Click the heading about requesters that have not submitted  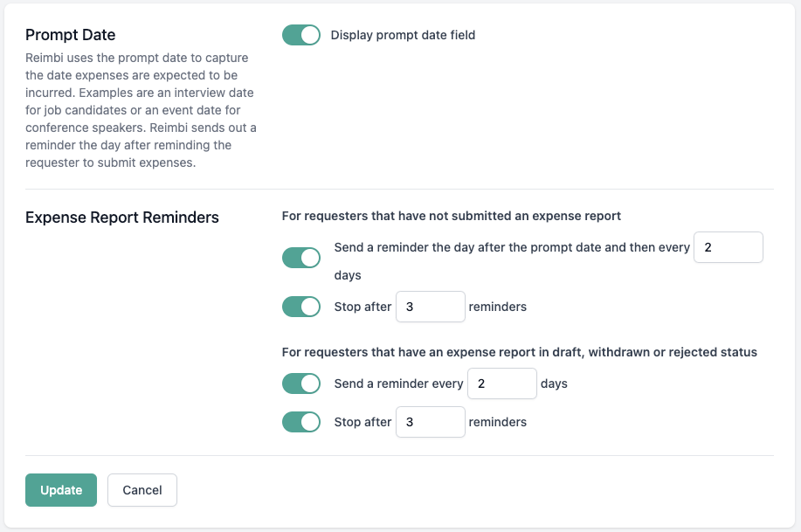[451, 216]
